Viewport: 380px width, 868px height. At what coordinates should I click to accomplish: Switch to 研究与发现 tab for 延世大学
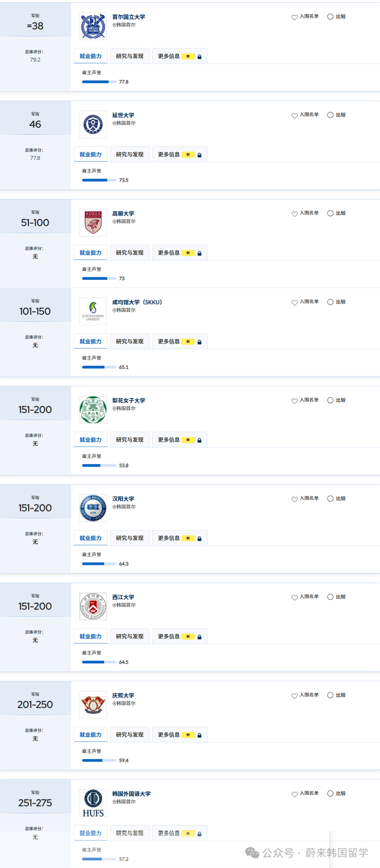pos(130,155)
